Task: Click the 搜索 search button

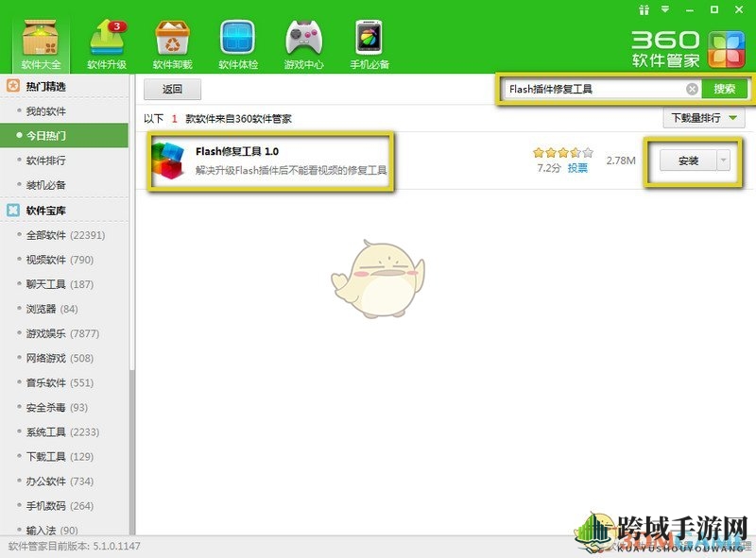Action: [x=724, y=89]
